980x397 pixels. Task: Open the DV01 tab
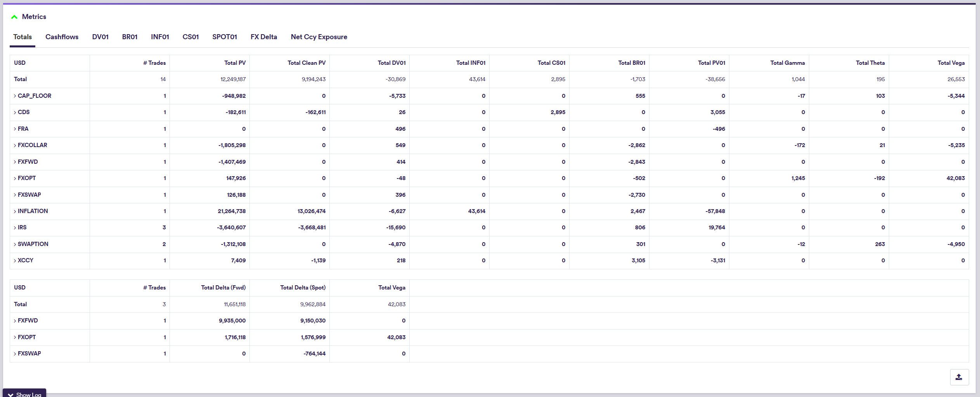click(100, 37)
